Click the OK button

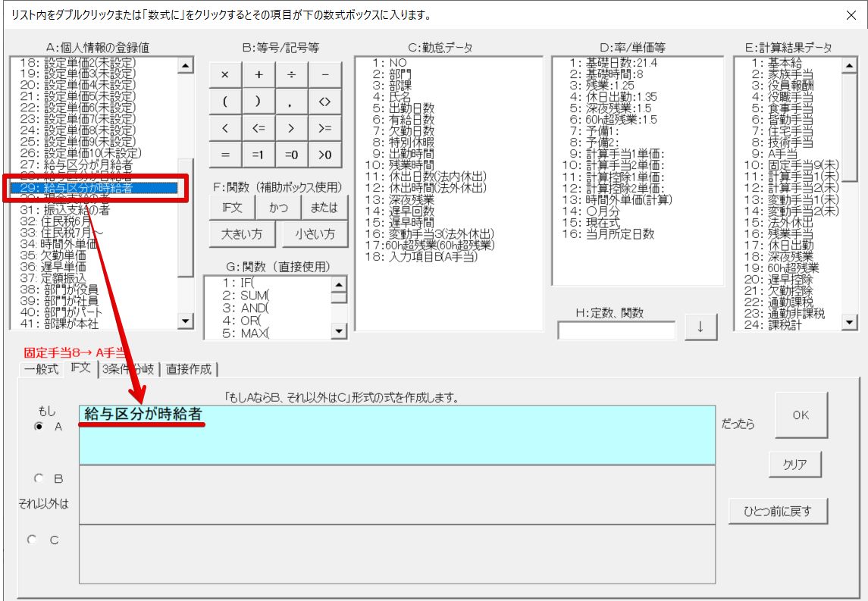click(801, 415)
